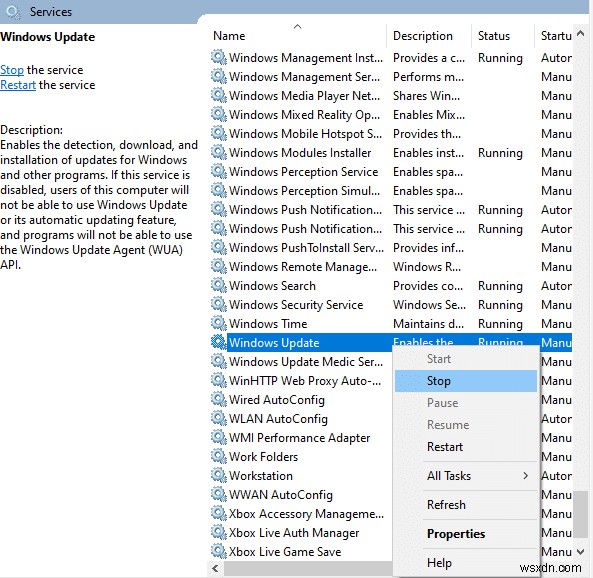Click gear icon beside Windows Security Service
The height and width of the screenshot is (578, 593).
click(x=219, y=305)
